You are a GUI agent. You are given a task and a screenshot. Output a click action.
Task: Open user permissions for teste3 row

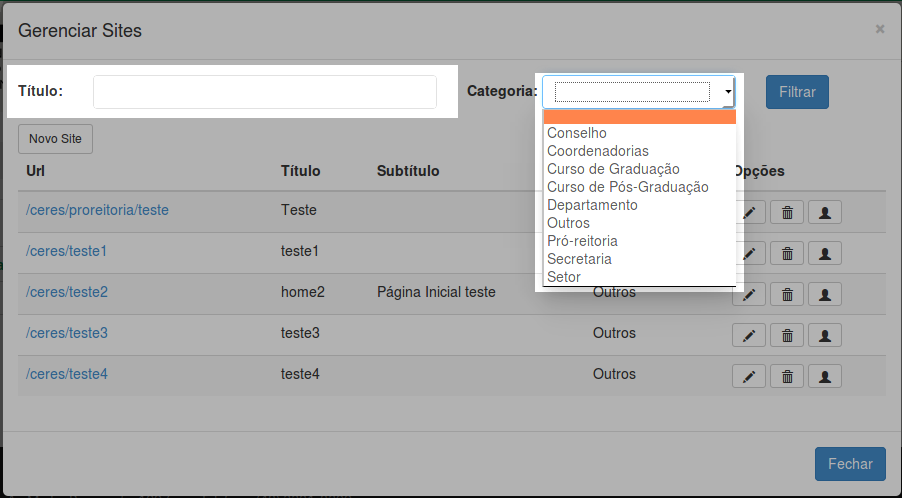[825, 335]
